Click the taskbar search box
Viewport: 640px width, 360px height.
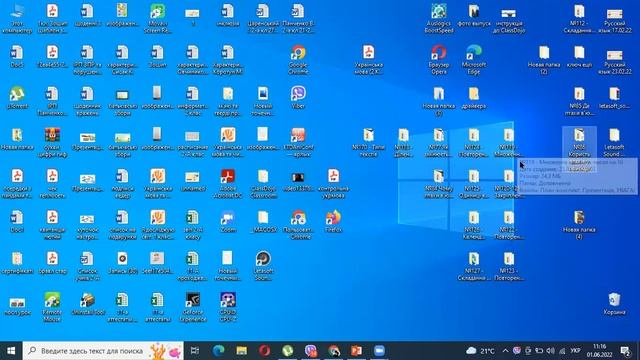[x=103, y=351]
